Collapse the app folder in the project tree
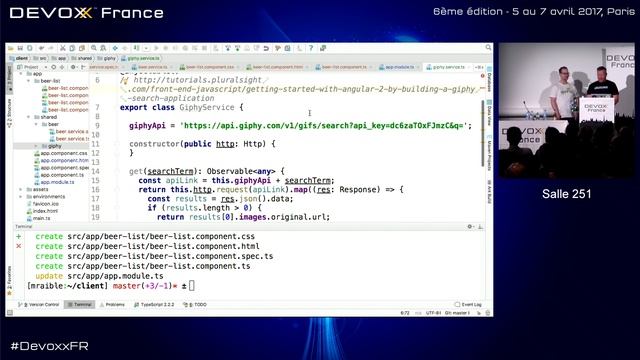 click(x=21, y=74)
